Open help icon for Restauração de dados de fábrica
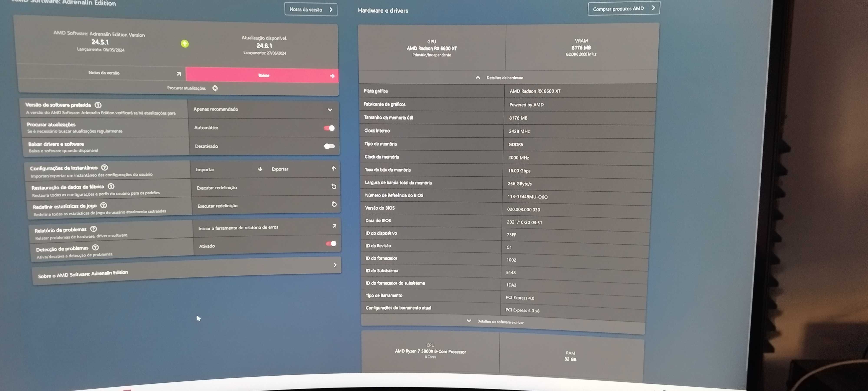The height and width of the screenshot is (391, 868). pos(111,186)
